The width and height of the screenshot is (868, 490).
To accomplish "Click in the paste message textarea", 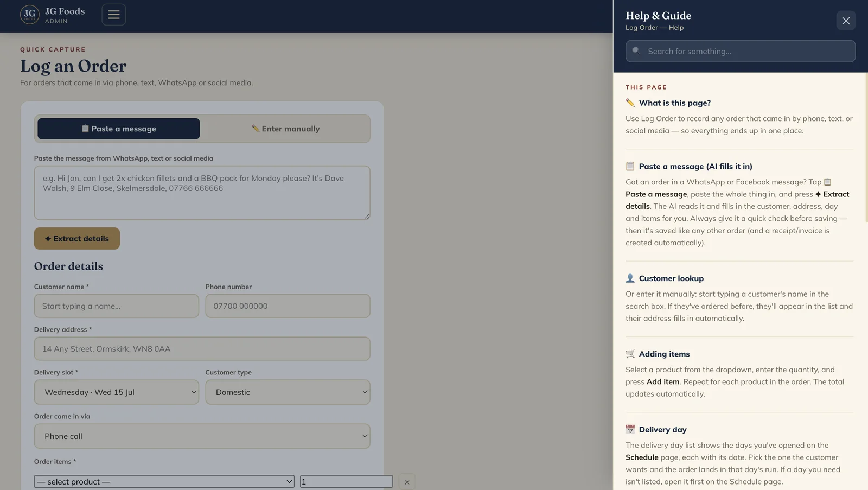I will [x=202, y=193].
